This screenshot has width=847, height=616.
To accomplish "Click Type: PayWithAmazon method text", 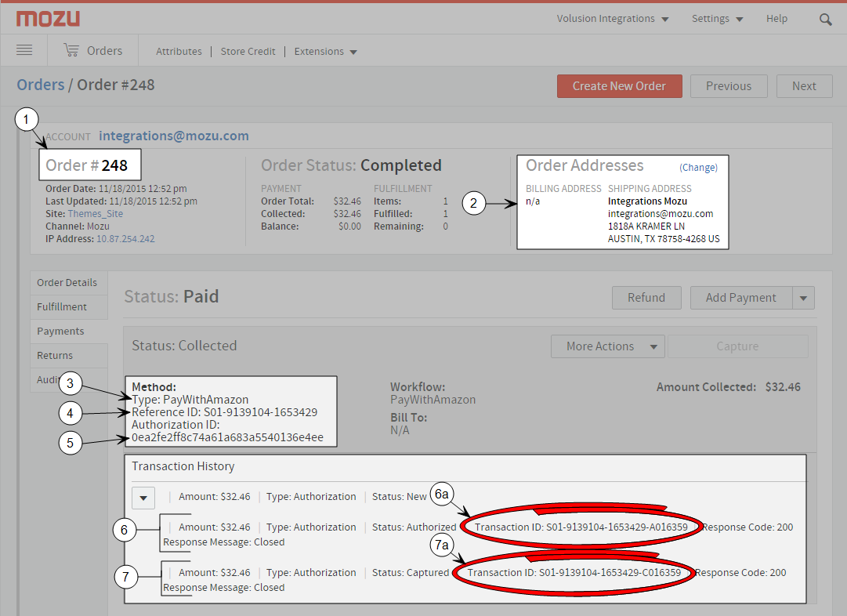I will [190, 400].
